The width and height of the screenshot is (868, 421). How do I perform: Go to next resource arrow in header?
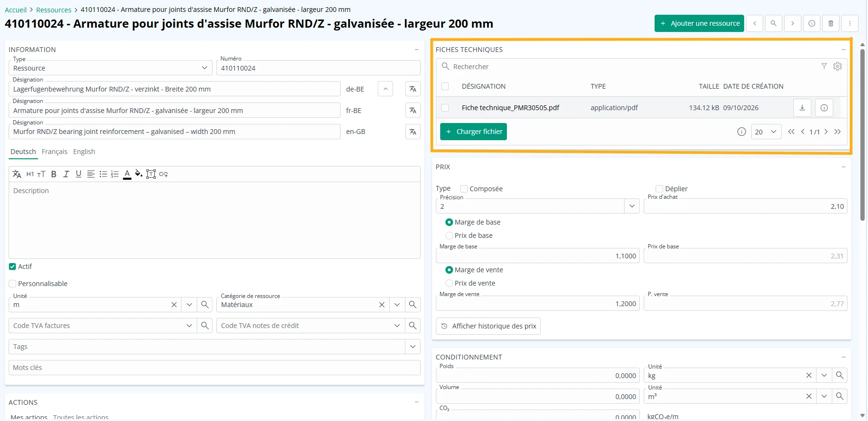point(793,23)
